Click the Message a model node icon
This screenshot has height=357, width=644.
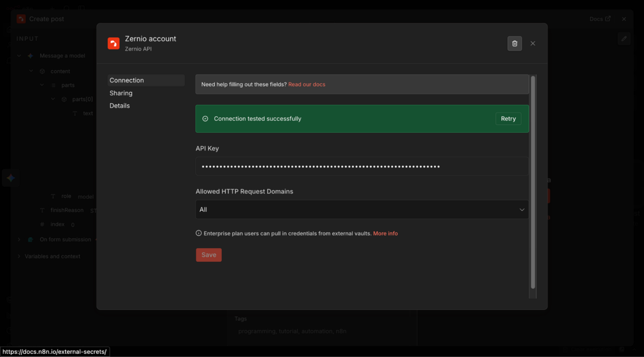[30, 56]
